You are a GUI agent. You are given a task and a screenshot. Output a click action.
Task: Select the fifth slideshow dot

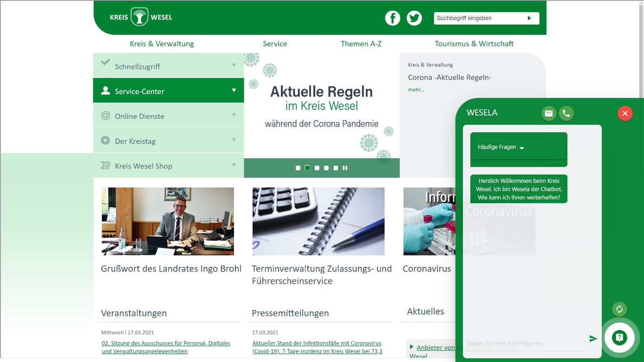(336, 168)
